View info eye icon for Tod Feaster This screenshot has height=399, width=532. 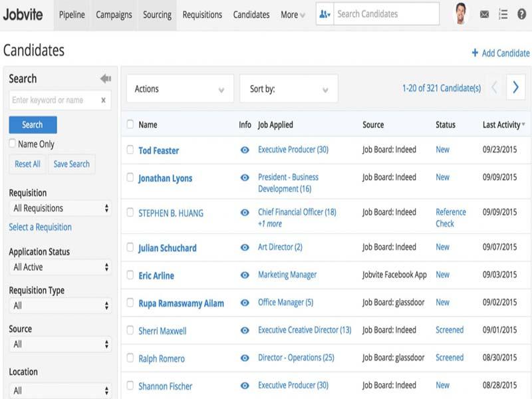[x=245, y=150]
